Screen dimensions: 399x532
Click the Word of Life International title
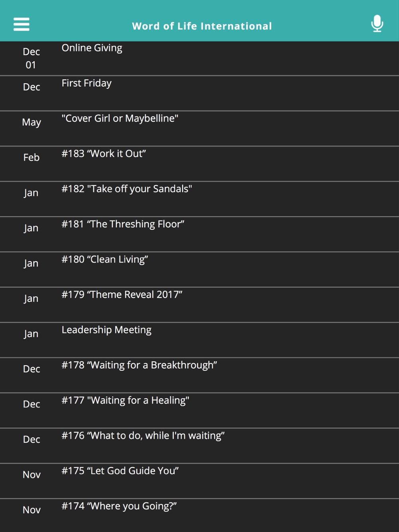[202, 26]
